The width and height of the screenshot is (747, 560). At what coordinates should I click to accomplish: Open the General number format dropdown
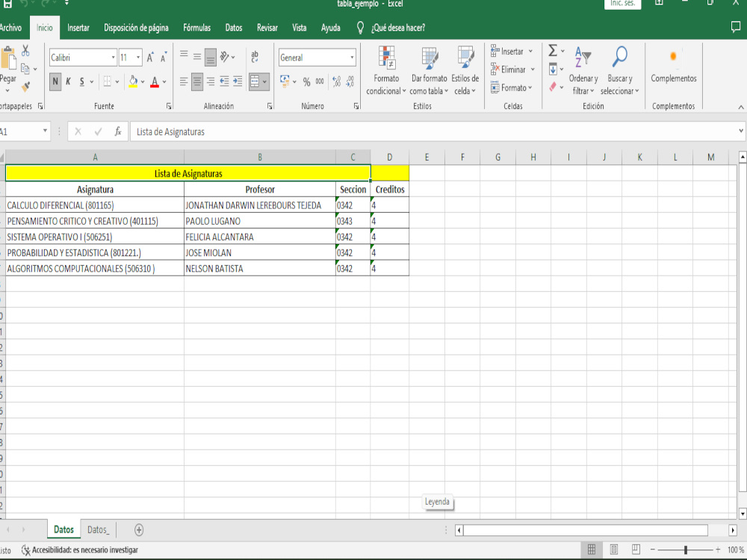pyautogui.click(x=352, y=57)
